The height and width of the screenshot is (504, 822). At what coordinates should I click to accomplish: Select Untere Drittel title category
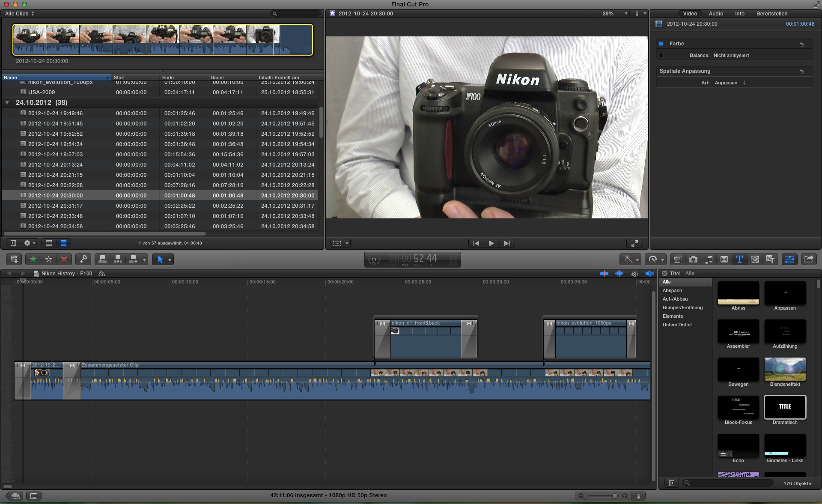click(x=677, y=325)
